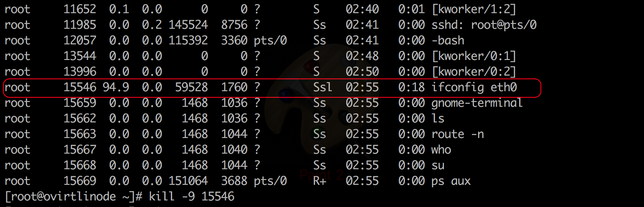Select PID 15669
This screenshot has width=644, height=207.
click(80, 181)
